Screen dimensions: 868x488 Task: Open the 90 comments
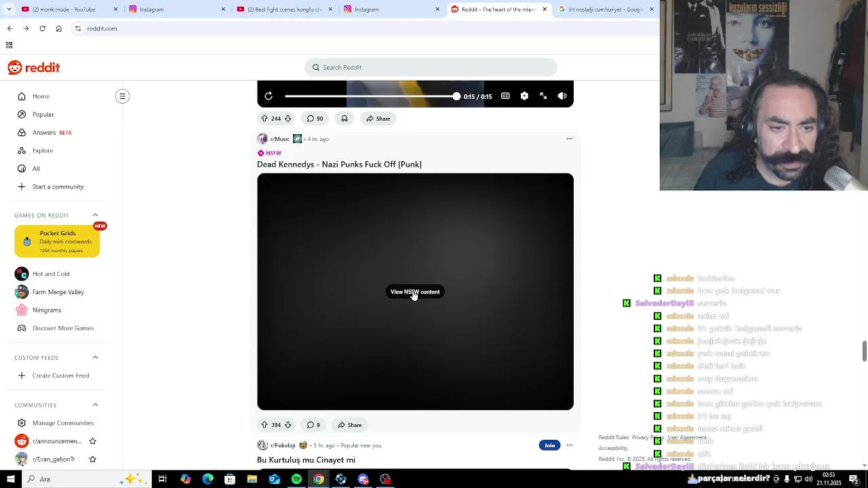click(x=315, y=119)
